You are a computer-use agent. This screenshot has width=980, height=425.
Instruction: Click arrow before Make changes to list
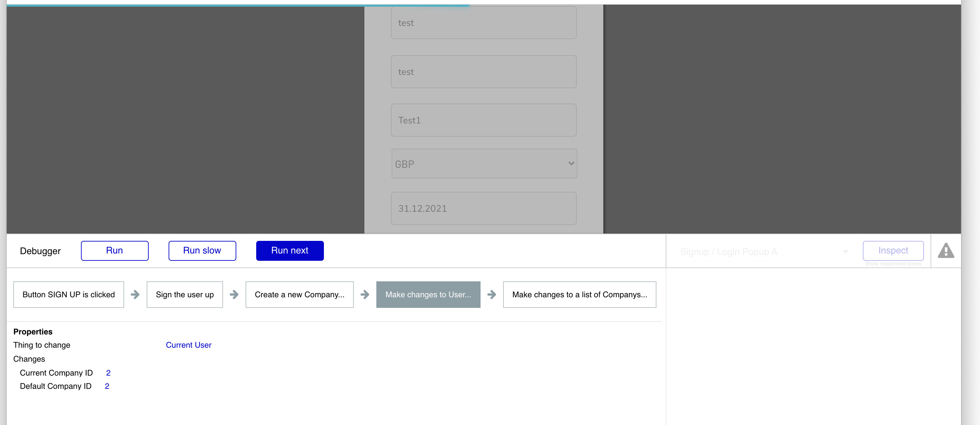[x=491, y=295]
